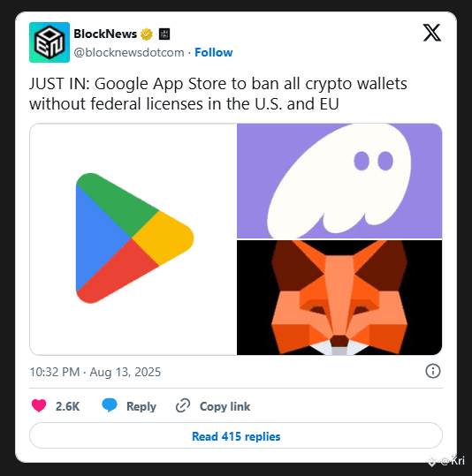Click the Reply text label
The image size is (472, 476).
(141, 406)
